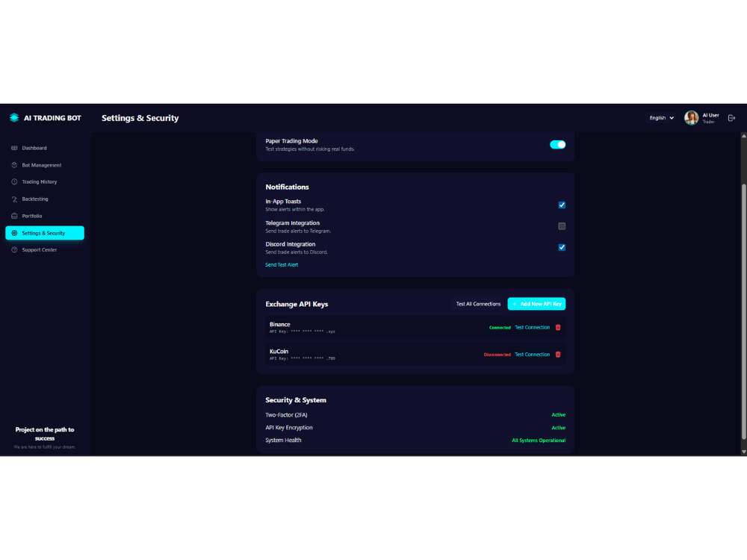The width and height of the screenshot is (747, 560).
Task: Navigate to Backtesting
Action: [45, 199]
